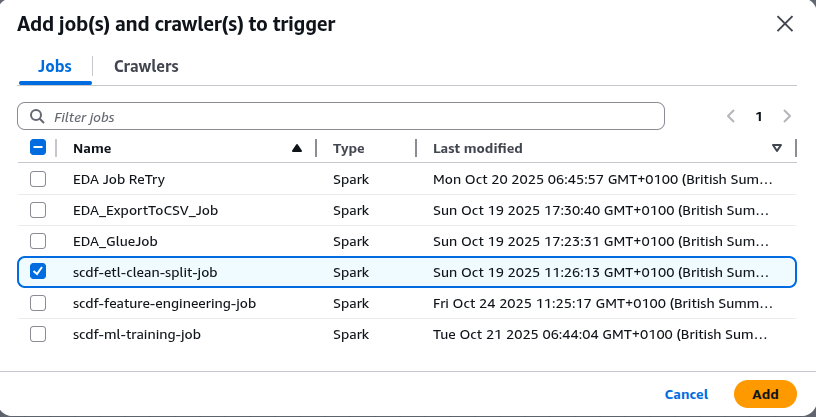Click the Cancel link
The width and height of the screenshot is (816, 417).
click(x=686, y=394)
